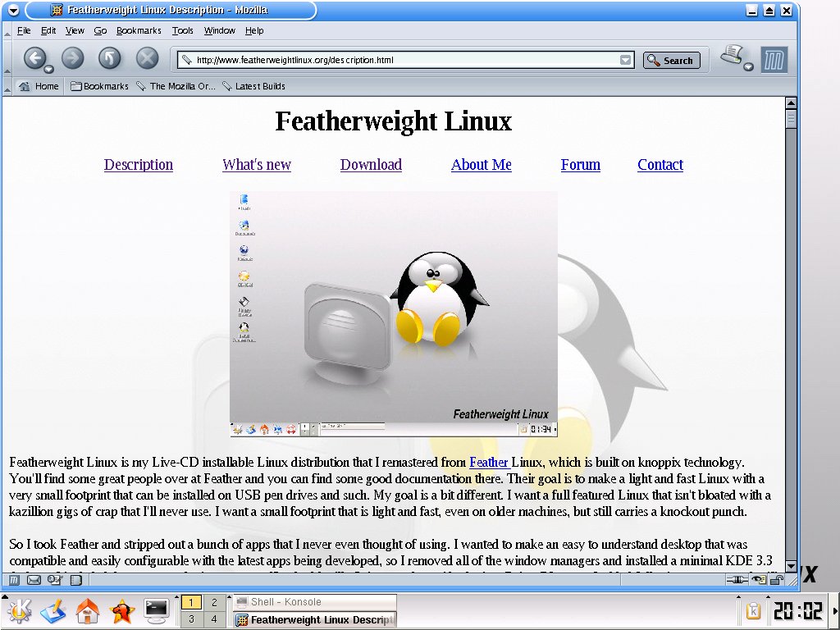Screen dimensions: 840x630
Task: Print the page with the printer icon
Action: click(x=733, y=54)
